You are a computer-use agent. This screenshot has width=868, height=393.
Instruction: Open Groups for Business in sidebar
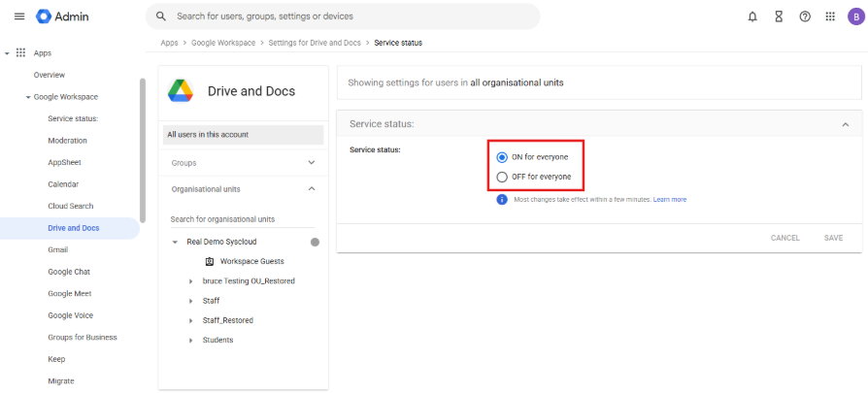click(x=83, y=337)
